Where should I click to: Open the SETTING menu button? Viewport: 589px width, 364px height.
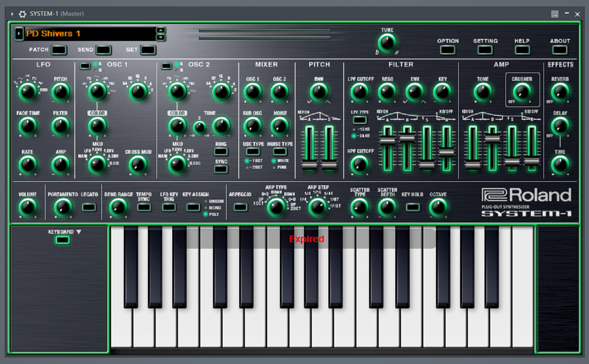485,50
